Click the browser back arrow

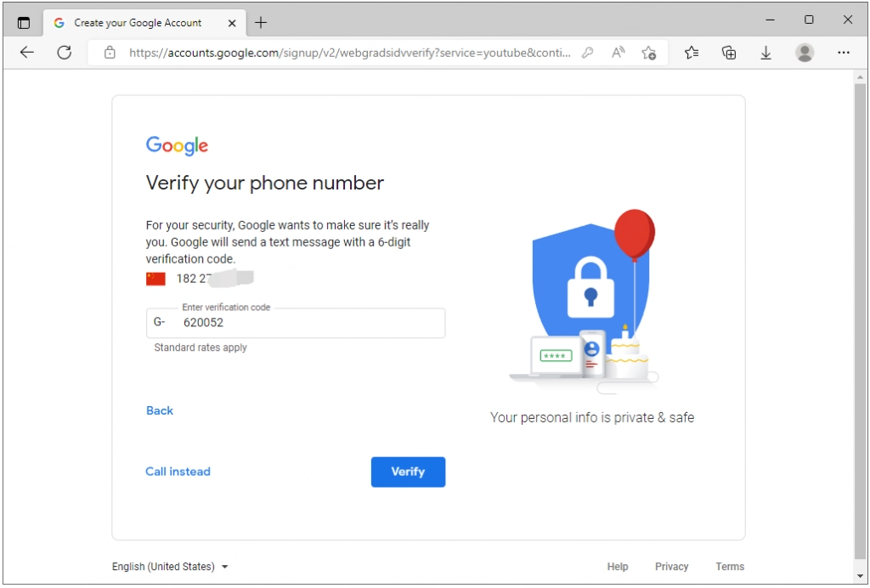click(27, 53)
